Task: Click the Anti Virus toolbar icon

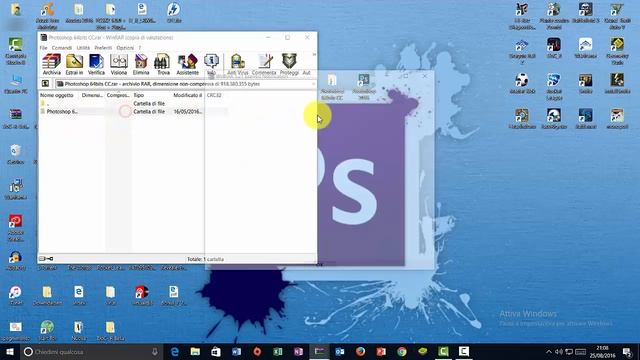Action: coord(238,64)
